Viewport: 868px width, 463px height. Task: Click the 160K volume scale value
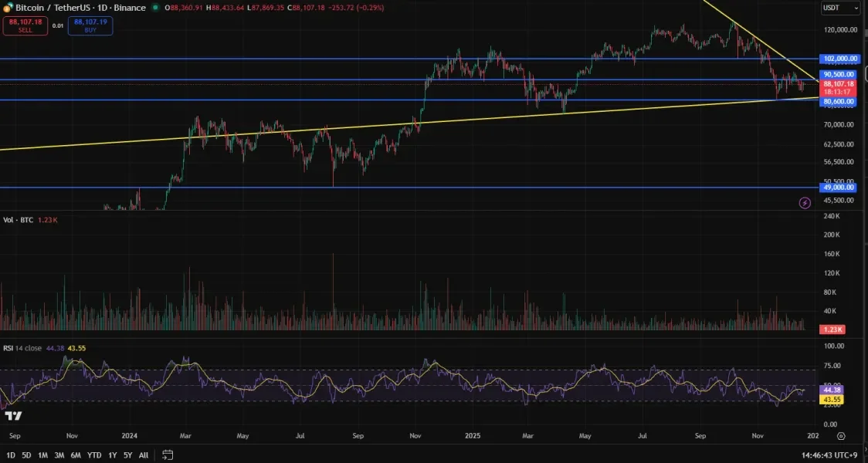[832, 254]
